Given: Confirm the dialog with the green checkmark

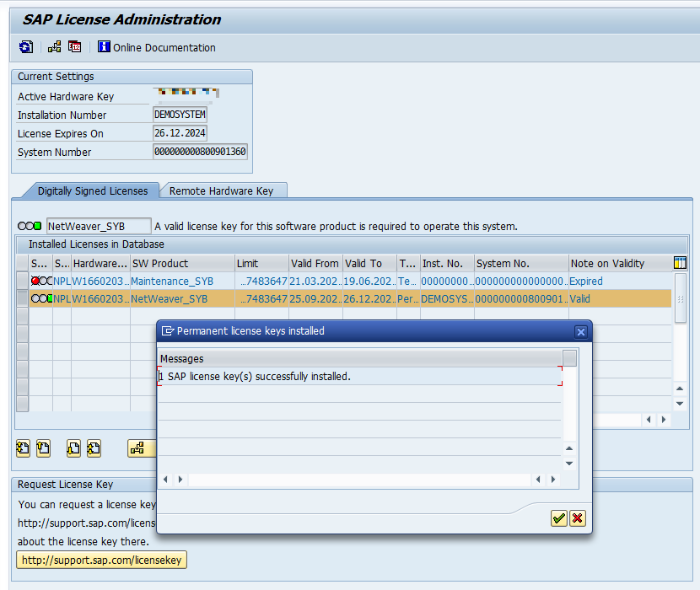Looking at the screenshot, I should pyautogui.click(x=558, y=518).
